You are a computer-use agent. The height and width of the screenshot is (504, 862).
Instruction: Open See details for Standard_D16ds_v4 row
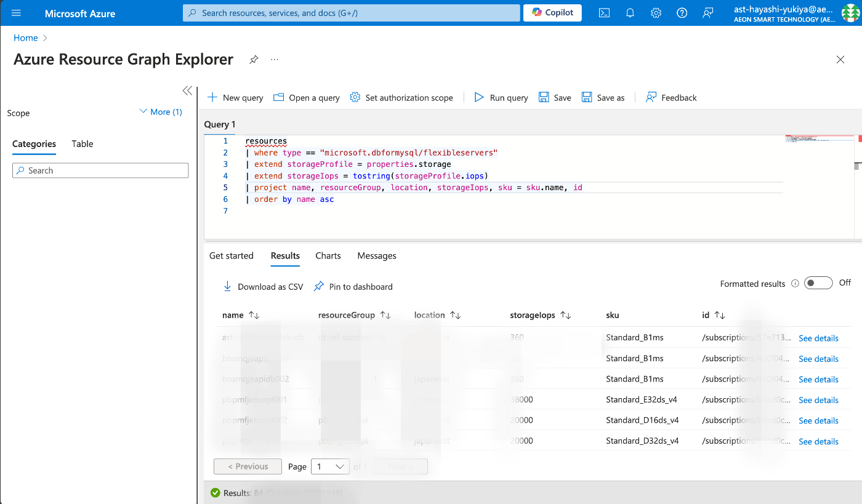818,421
